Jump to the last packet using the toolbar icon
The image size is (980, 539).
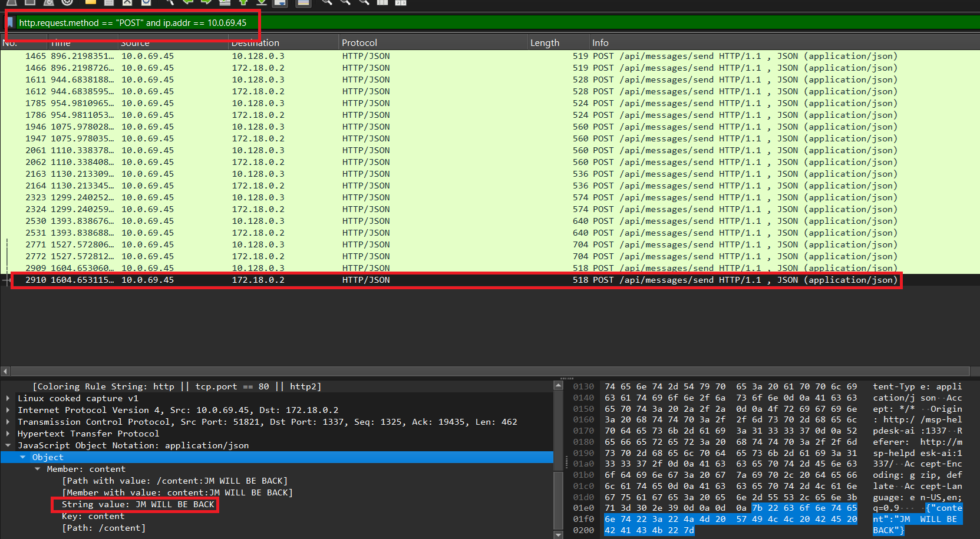click(262, 2)
